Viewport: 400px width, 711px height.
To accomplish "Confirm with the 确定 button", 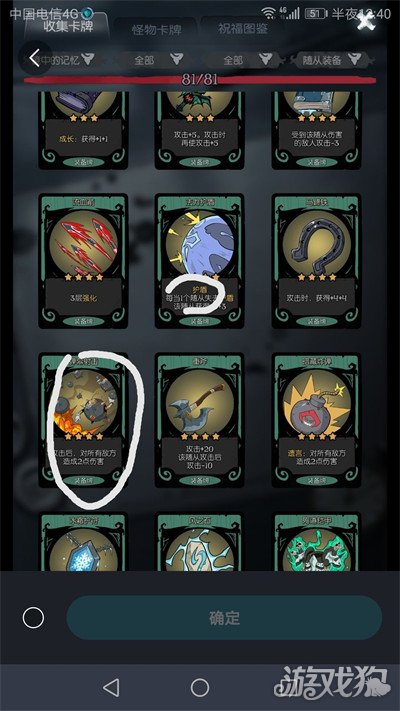I will point(224,618).
